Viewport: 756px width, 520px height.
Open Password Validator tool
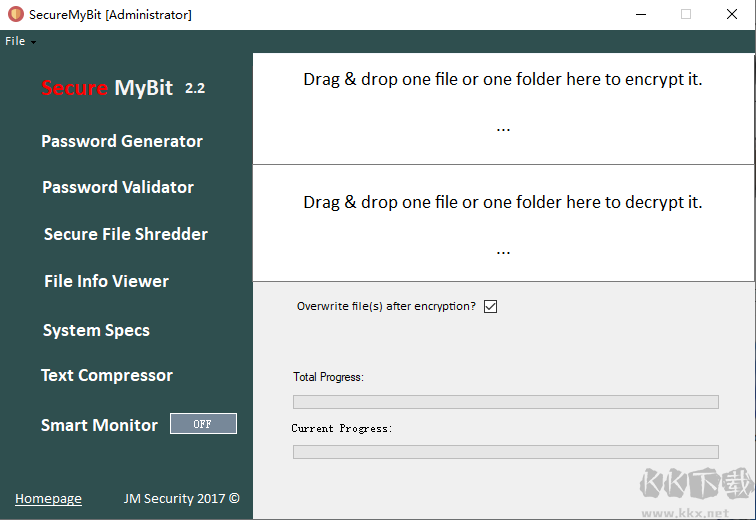(118, 187)
